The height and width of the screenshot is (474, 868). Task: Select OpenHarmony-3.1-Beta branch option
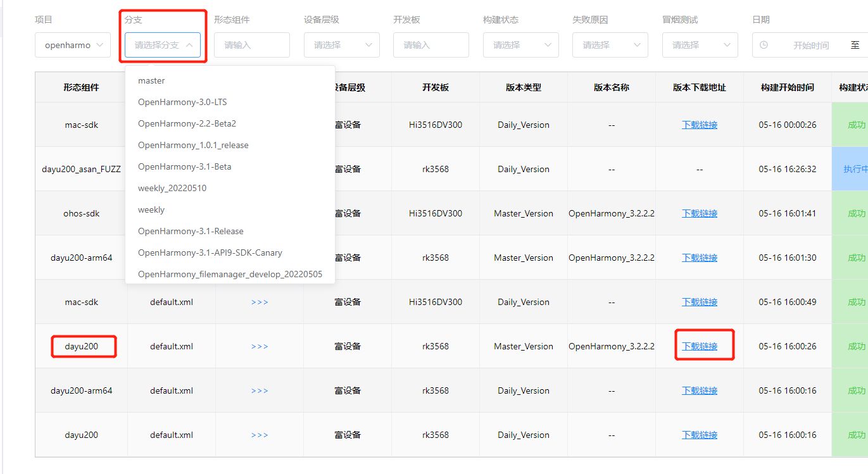pos(230,166)
